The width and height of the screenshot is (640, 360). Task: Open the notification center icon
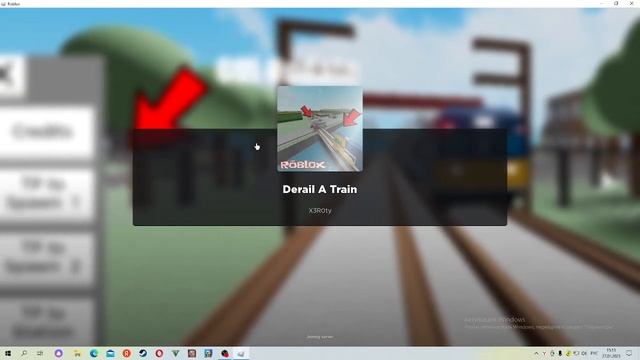[x=629, y=353]
